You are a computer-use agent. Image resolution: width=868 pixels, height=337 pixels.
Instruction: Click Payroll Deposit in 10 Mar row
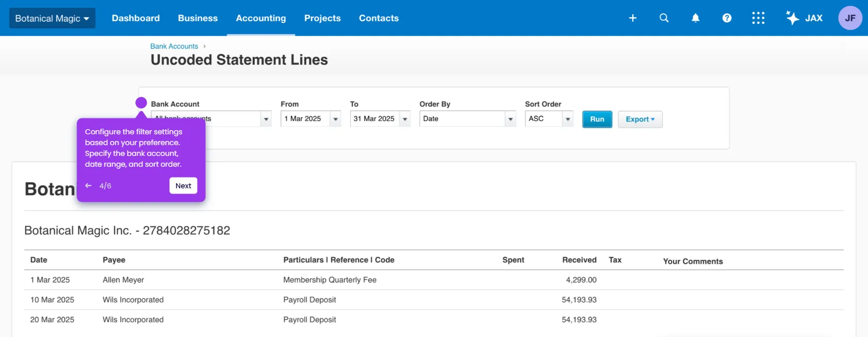click(x=309, y=300)
